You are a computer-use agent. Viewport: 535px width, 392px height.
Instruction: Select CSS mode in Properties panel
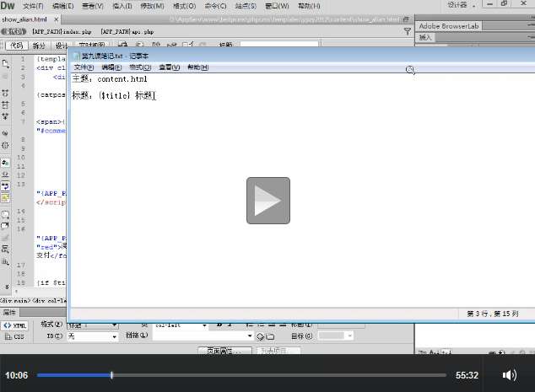(15, 336)
